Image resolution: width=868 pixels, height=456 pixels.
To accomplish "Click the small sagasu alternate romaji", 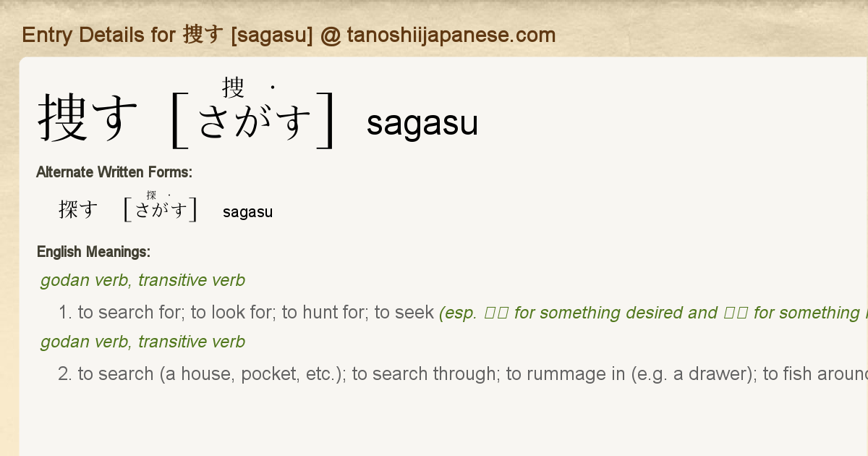I will pos(248,212).
